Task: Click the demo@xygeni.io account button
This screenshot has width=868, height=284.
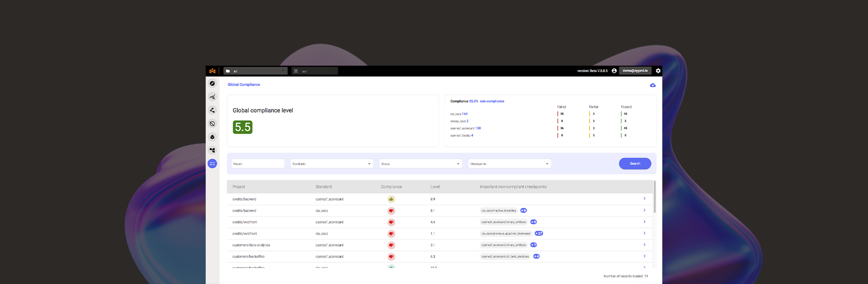Action: tap(635, 71)
